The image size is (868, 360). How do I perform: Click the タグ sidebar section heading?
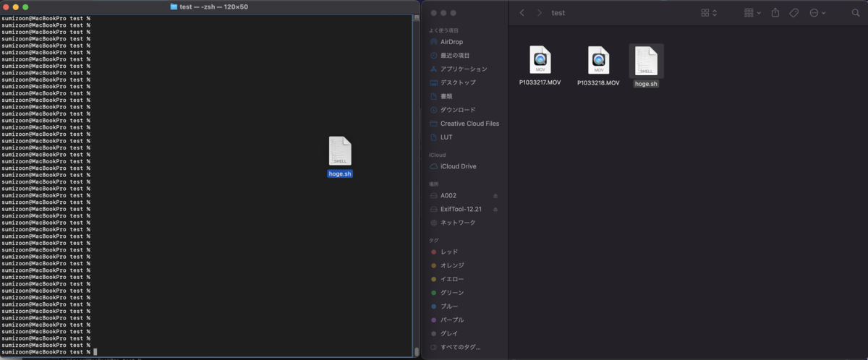(x=434, y=240)
